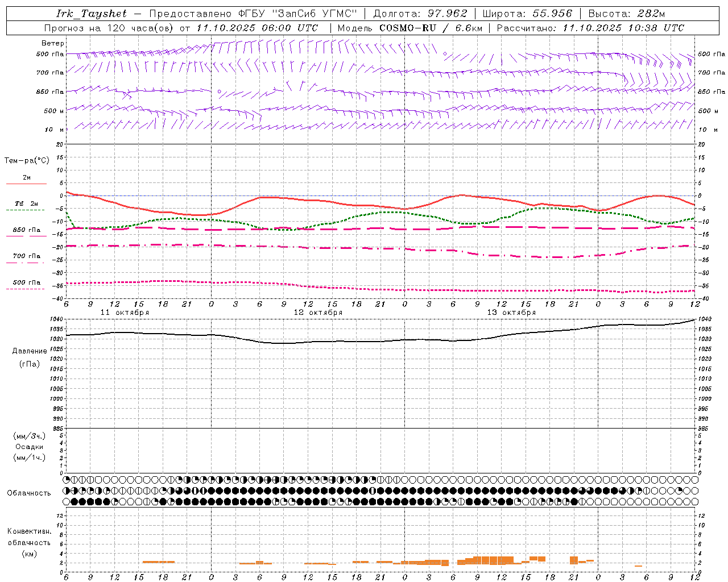Click the 'Модель COSMO-RU / 6.6км' label
Image resolution: width=728 pixels, height=582 pixels.
coord(410,28)
